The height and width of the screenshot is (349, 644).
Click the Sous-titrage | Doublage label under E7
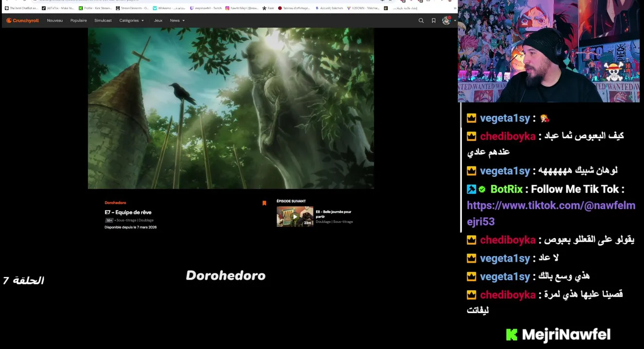135,221
